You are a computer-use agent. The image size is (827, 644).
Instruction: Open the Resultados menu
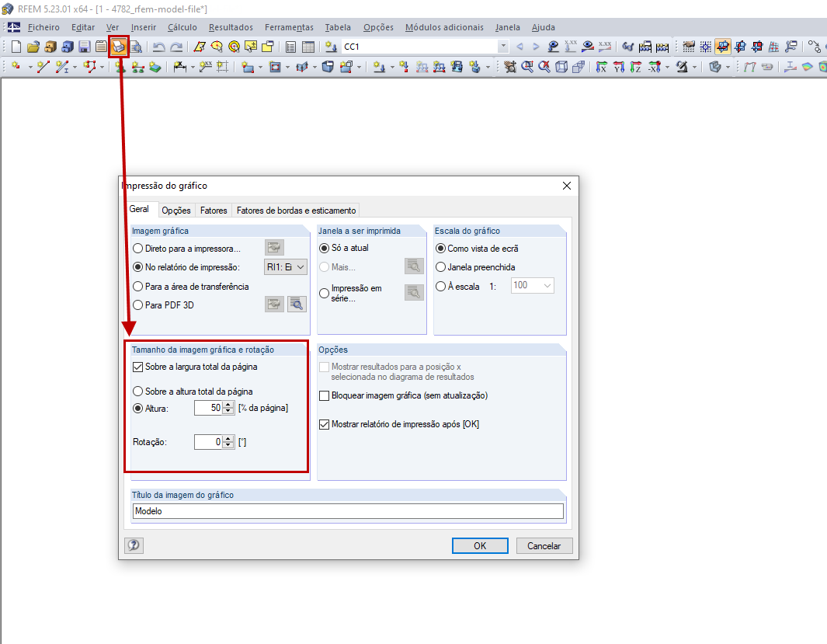tap(231, 27)
